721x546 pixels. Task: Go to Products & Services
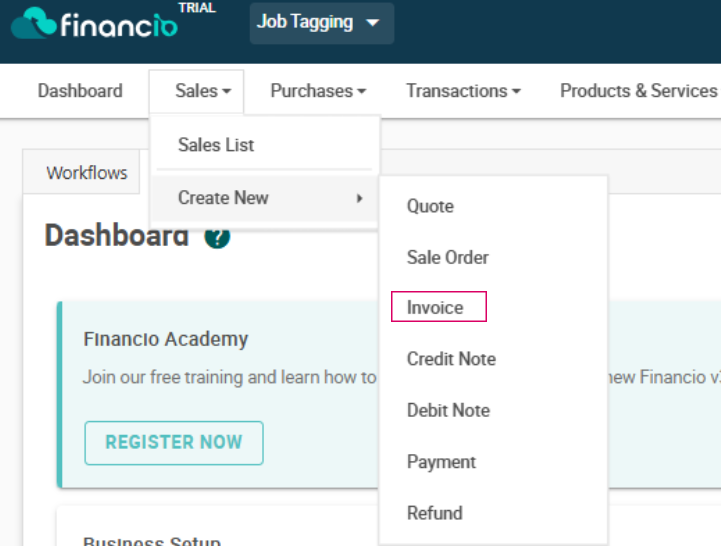[639, 91]
